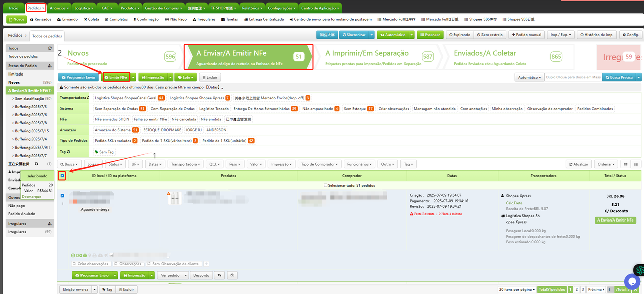Open the Pedidos menu in top bar
This screenshot has width=644, height=294.
(36, 8)
